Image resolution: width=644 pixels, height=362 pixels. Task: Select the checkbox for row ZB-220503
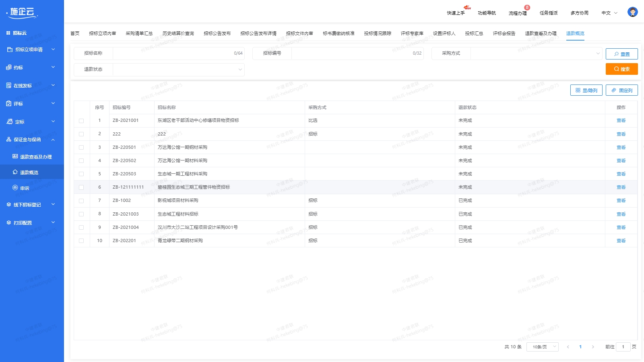point(81,174)
